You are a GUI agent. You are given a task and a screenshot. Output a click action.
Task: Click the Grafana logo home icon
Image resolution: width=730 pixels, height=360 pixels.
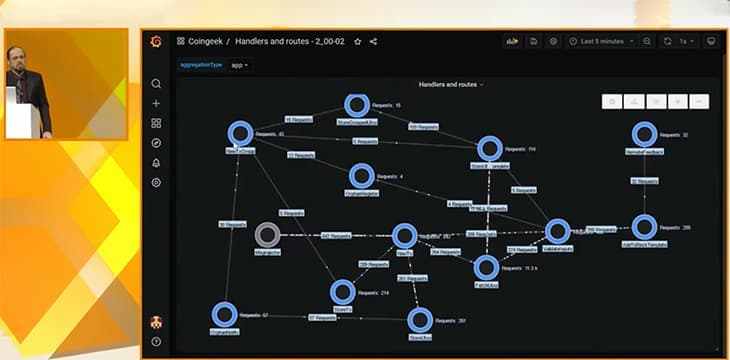(x=156, y=41)
